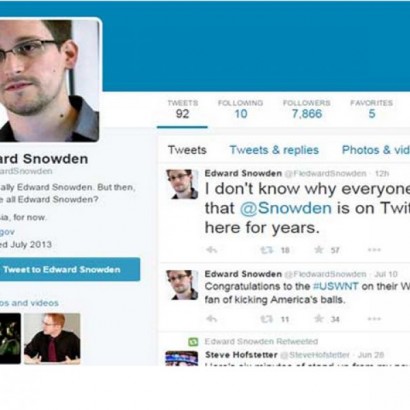The height and width of the screenshot is (410, 410).
Task: Open the Photos & videos tab
Action: click(x=376, y=150)
